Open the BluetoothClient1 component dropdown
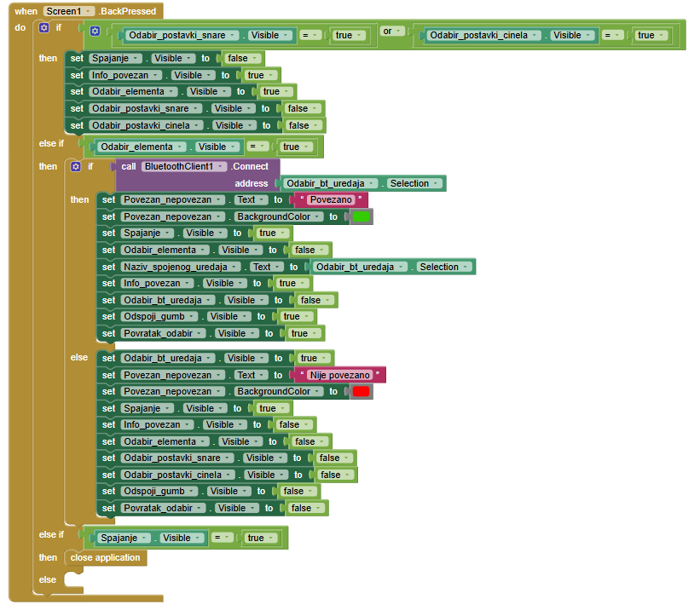Viewport: 700px width, 605px height. click(x=184, y=167)
